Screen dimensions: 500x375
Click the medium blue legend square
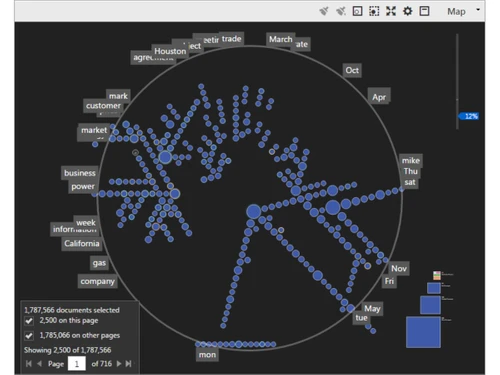click(x=430, y=305)
